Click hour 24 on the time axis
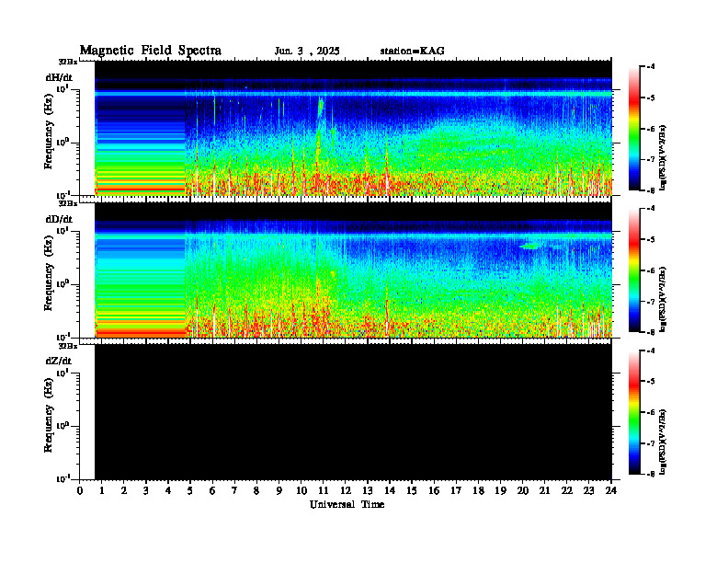The image size is (728, 563). [x=611, y=491]
